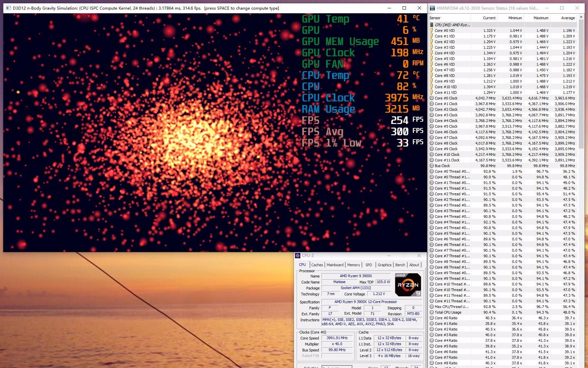Click the clock icon beside Bus Clock
This screenshot has width=588, height=368.
point(432,166)
